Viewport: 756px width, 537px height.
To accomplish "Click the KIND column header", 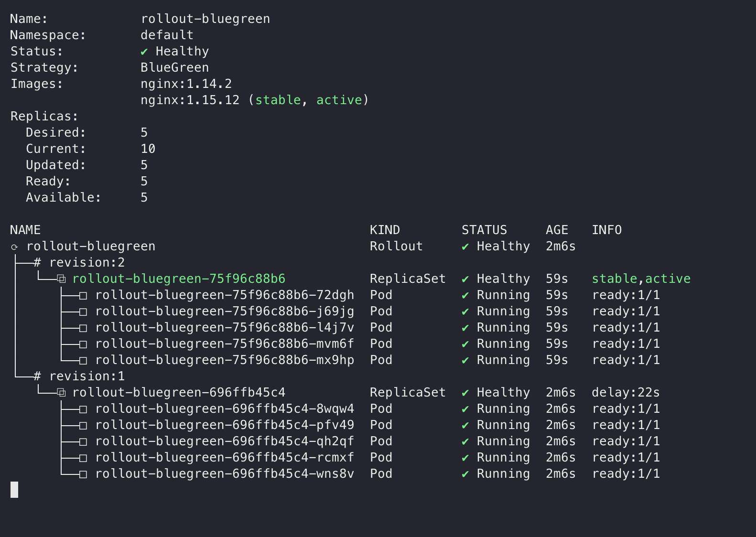I will [x=385, y=230].
